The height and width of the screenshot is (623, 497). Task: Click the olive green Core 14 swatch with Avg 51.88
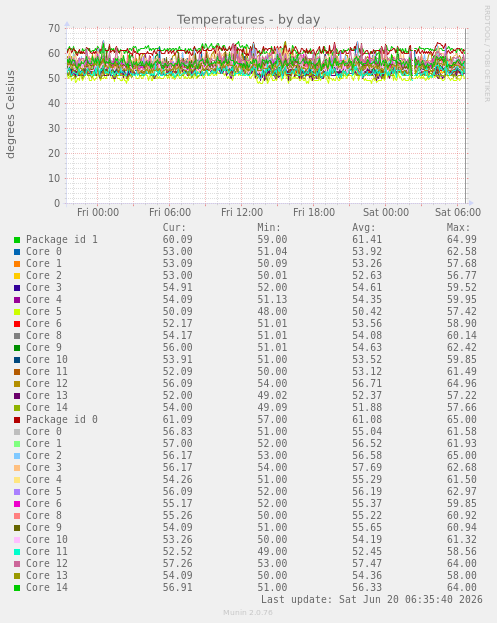click(x=17, y=408)
